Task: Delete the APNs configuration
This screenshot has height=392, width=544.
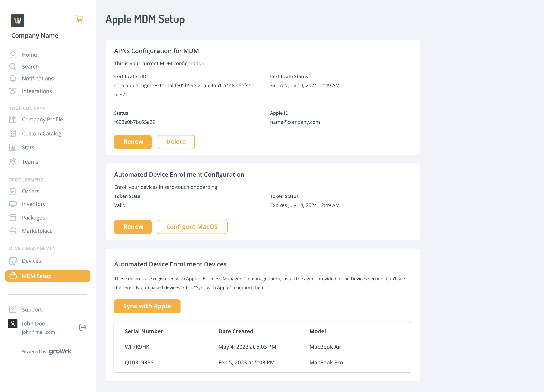Action: click(x=176, y=142)
